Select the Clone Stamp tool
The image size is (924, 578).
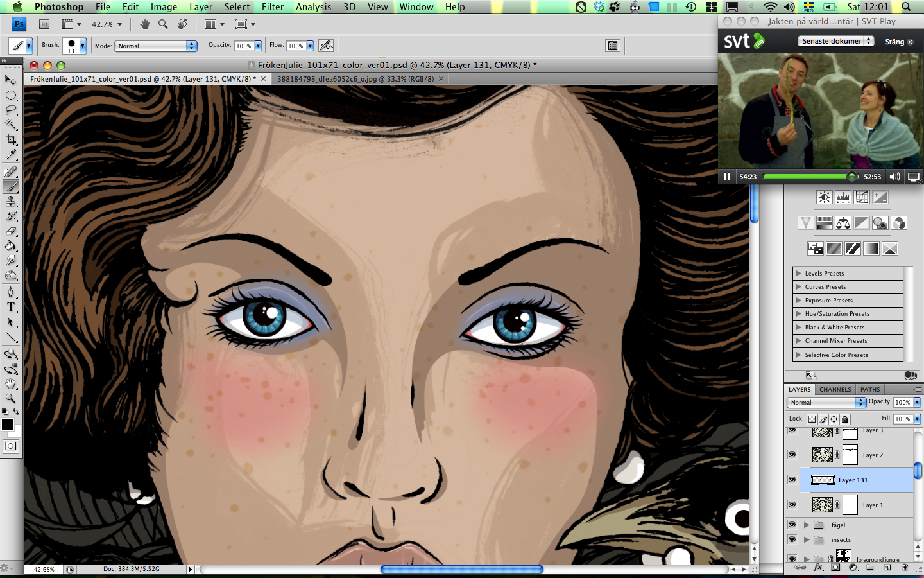tap(11, 202)
